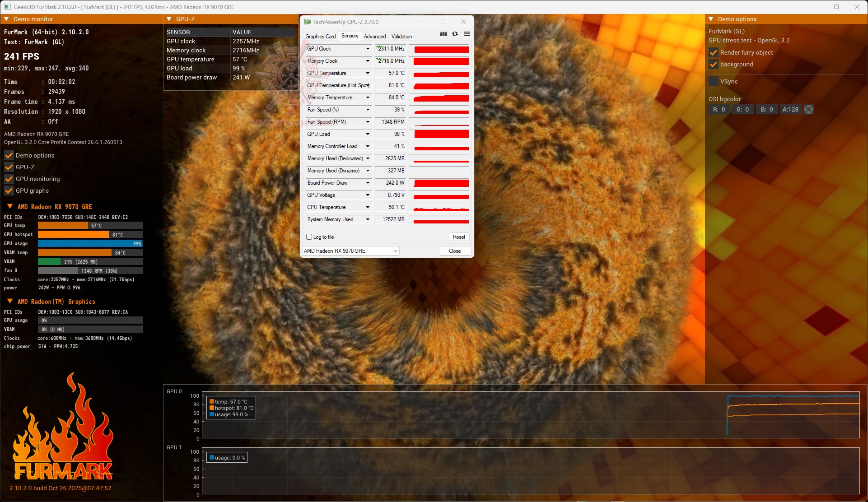Uncheck Render furry object
Viewport: 868px width, 502px height.
714,52
